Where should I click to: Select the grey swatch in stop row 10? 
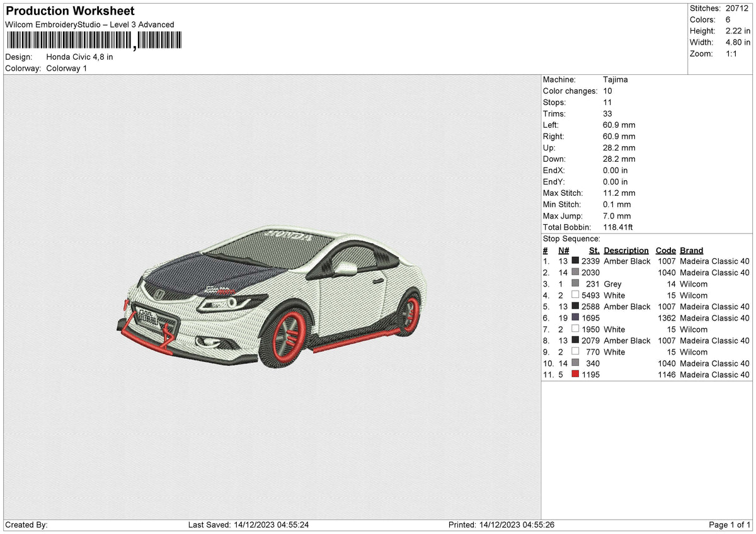(x=575, y=363)
